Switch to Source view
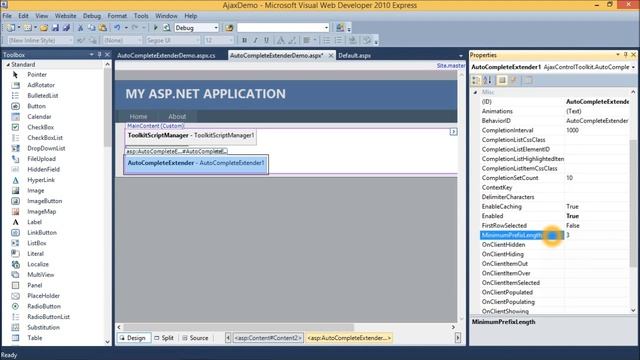The width and height of the screenshot is (640, 360). pyautogui.click(x=196, y=338)
